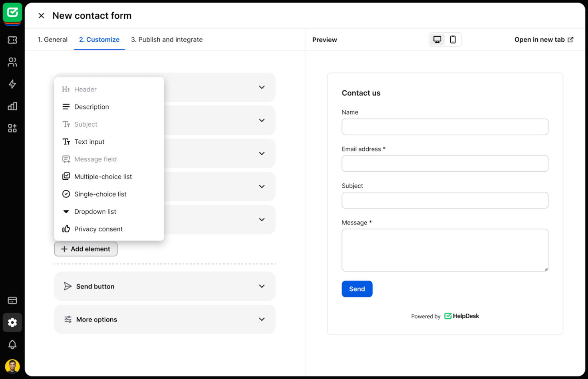588x379 pixels.
Task: Click the blue Send button in preview
Action: click(x=357, y=289)
